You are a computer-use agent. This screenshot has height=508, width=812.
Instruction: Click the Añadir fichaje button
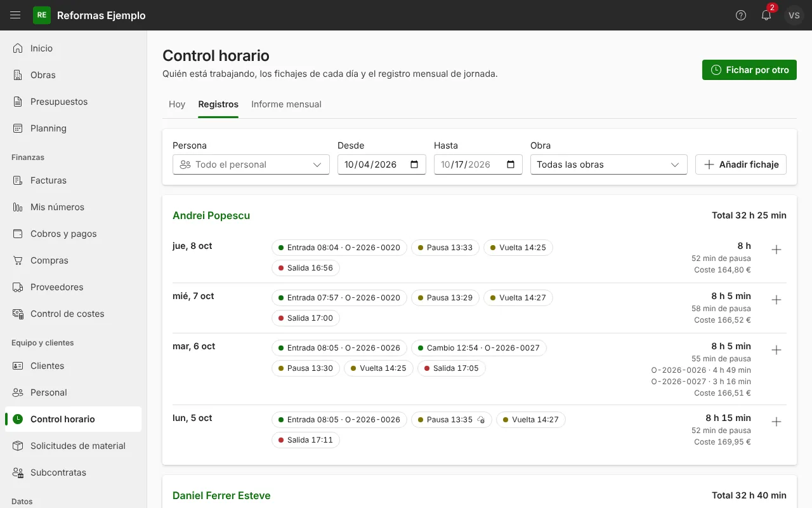[x=741, y=164]
